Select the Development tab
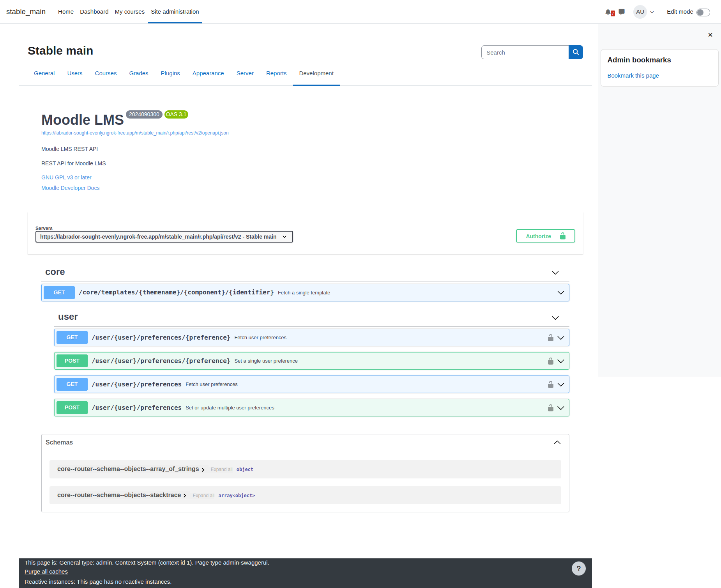 coord(316,73)
